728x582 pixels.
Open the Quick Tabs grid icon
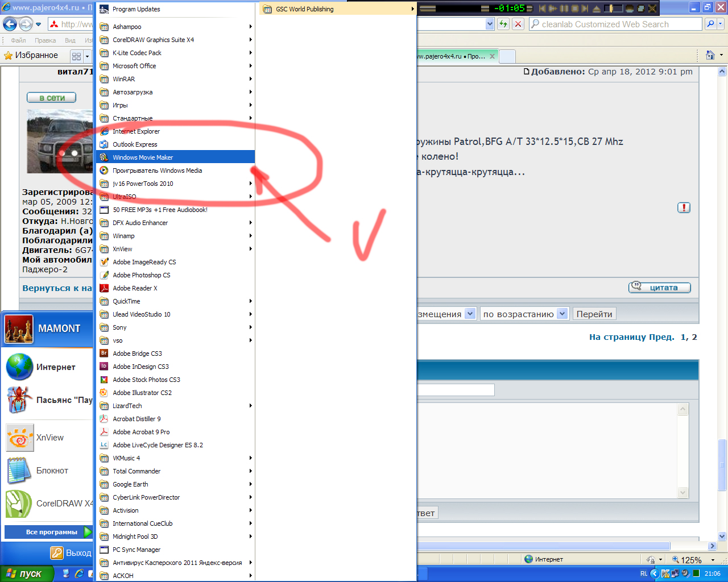click(77, 56)
